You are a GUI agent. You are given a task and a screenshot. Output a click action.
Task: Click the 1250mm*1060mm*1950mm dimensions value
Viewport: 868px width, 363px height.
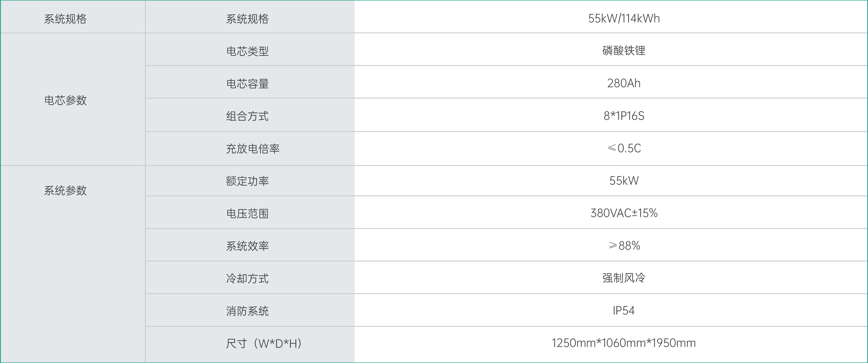624,343
